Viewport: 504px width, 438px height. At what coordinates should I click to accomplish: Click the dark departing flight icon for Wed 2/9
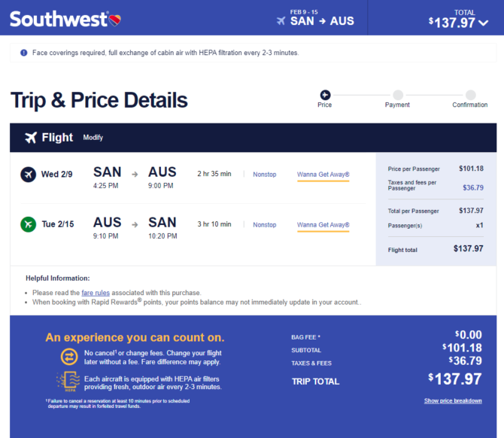pyautogui.click(x=29, y=175)
